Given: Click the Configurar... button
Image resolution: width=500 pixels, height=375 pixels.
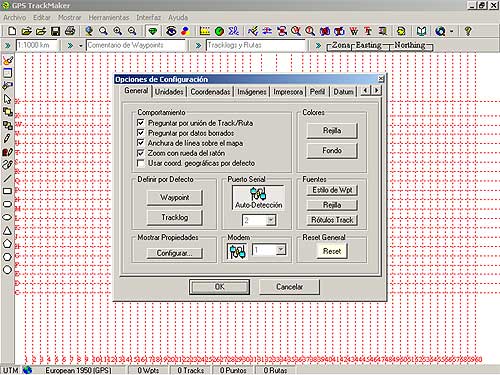Looking at the screenshot, I should (x=174, y=253).
